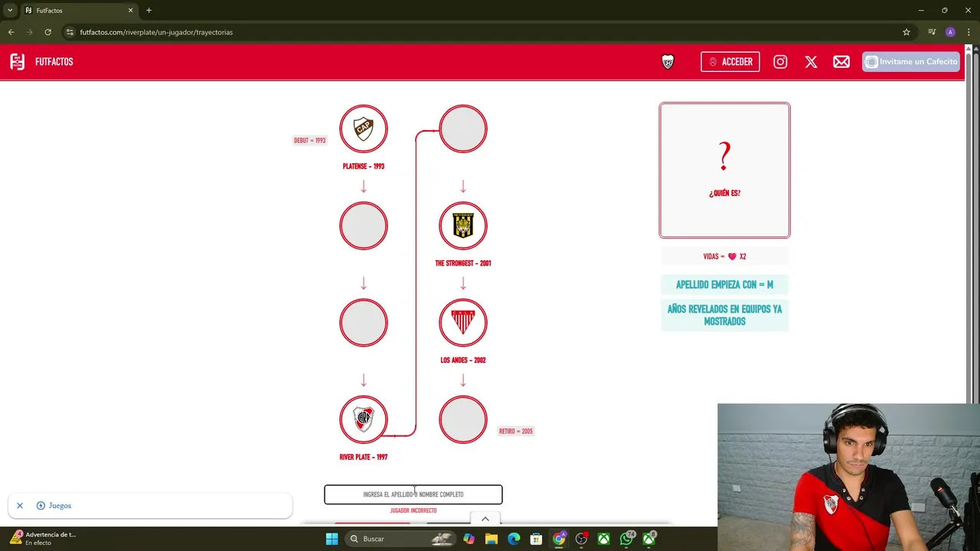Open the X (Twitter) icon link
The image size is (980, 551).
click(811, 62)
